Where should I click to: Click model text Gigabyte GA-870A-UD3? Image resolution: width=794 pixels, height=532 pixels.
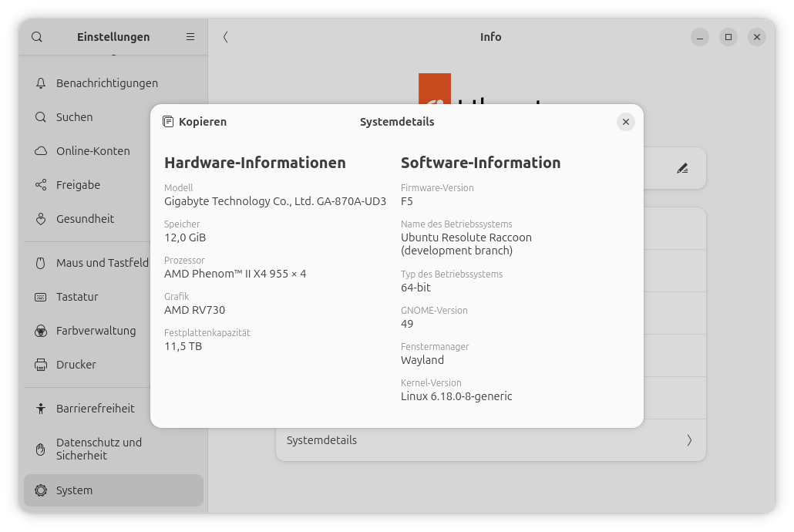275,201
